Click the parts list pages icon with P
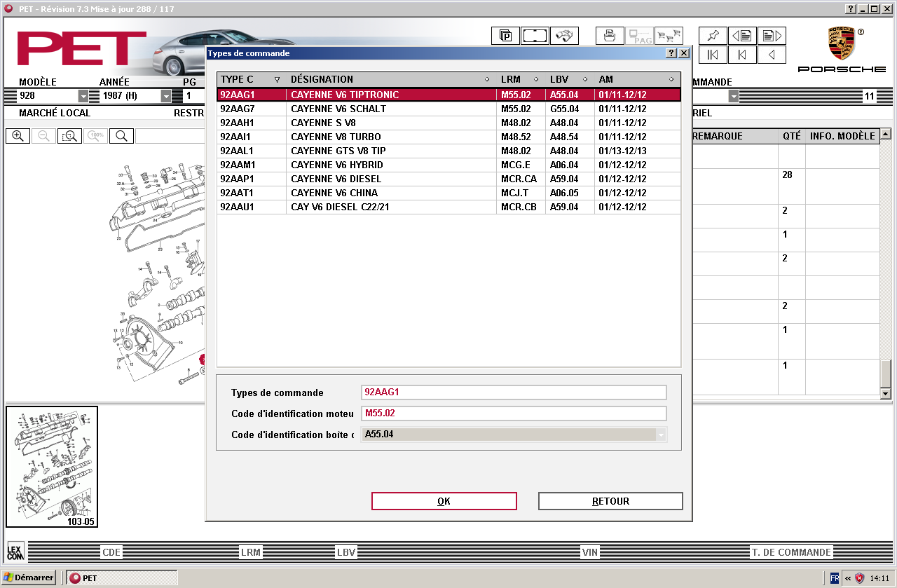Image resolution: width=897 pixels, height=588 pixels. [505, 35]
